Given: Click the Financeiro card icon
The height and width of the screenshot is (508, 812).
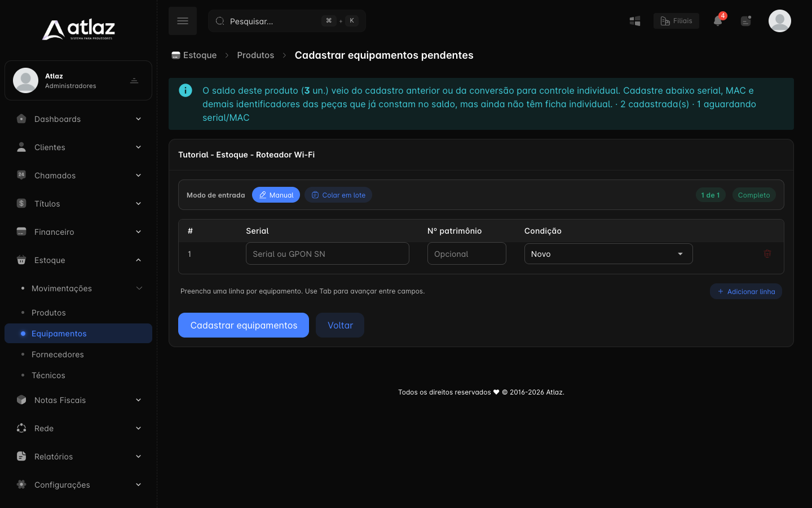Looking at the screenshot, I should [x=21, y=231].
